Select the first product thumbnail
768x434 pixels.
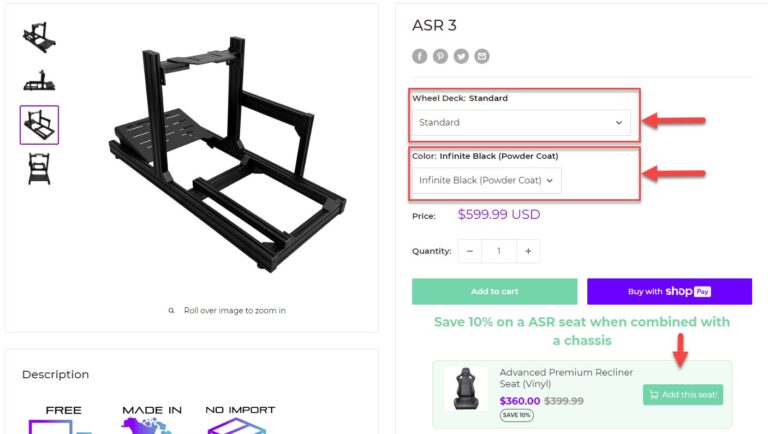(39, 36)
